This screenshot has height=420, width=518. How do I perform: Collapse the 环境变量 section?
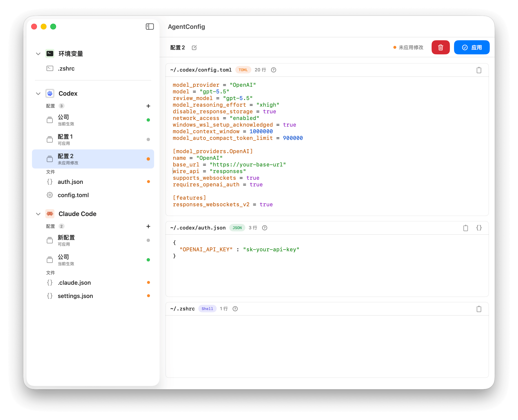(x=38, y=54)
